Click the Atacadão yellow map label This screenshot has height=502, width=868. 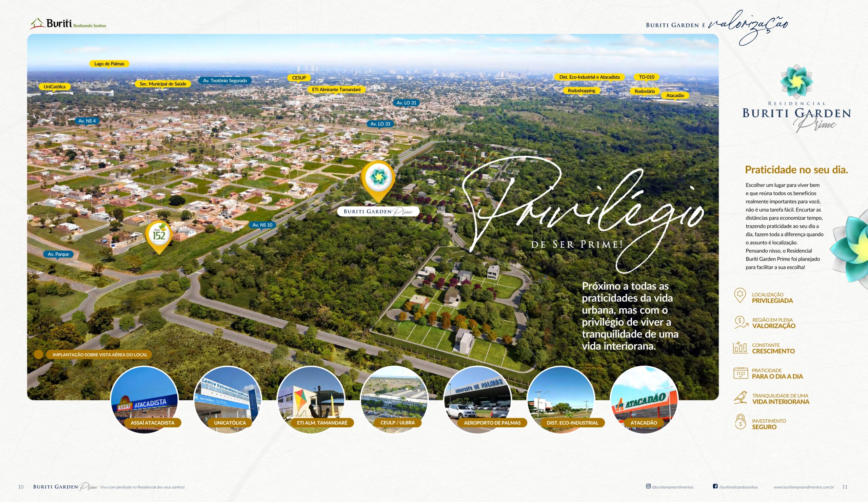(675, 95)
